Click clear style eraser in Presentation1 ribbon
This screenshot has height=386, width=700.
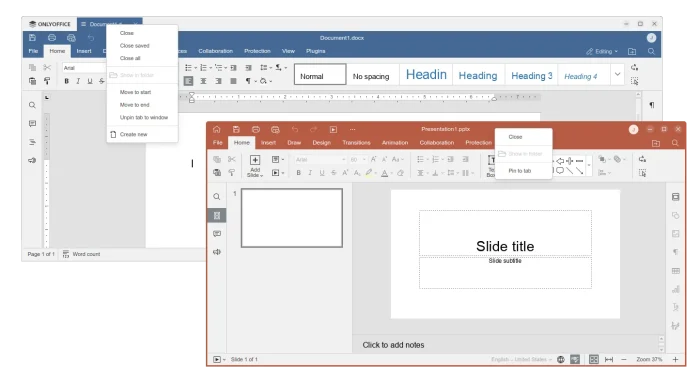pyautogui.click(x=400, y=173)
